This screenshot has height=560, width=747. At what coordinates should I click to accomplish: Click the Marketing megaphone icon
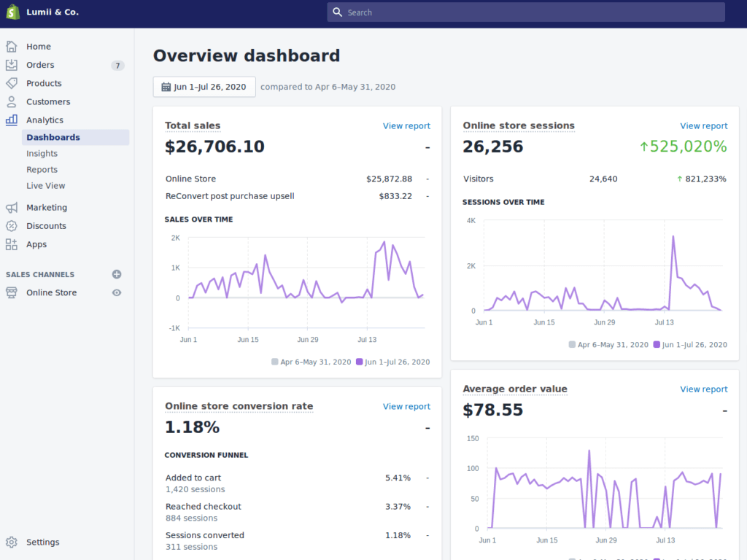click(12, 208)
